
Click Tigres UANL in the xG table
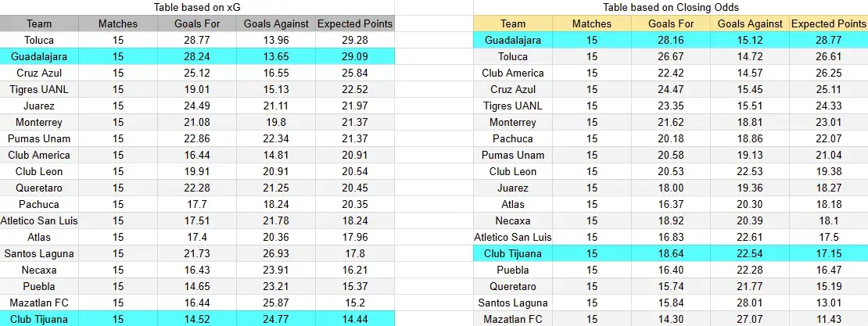coord(39,89)
